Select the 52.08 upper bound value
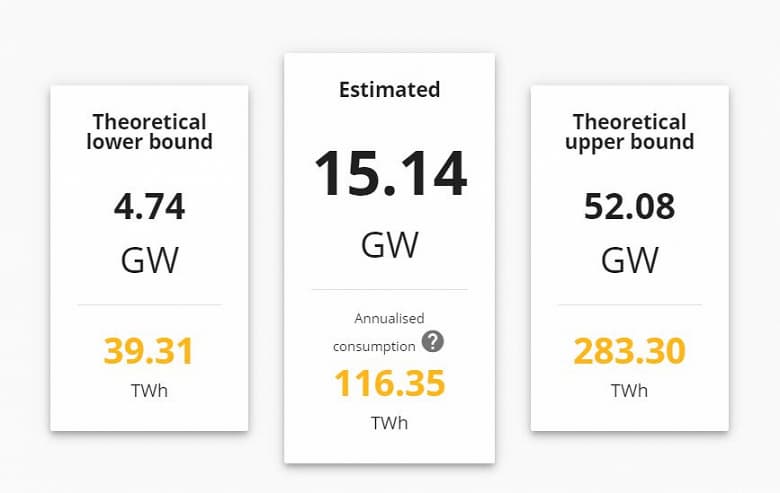The width and height of the screenshot is (780, 493). tap(630, 207)
